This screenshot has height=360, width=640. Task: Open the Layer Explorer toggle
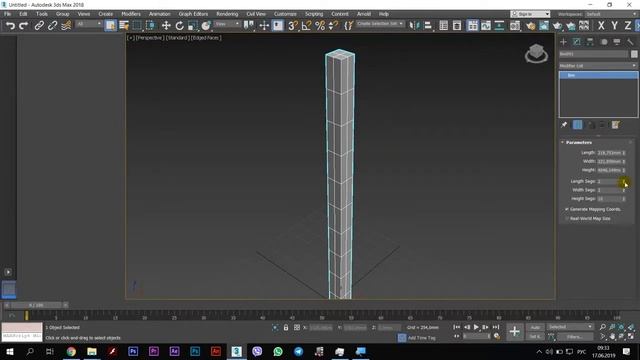click(457, 26)
